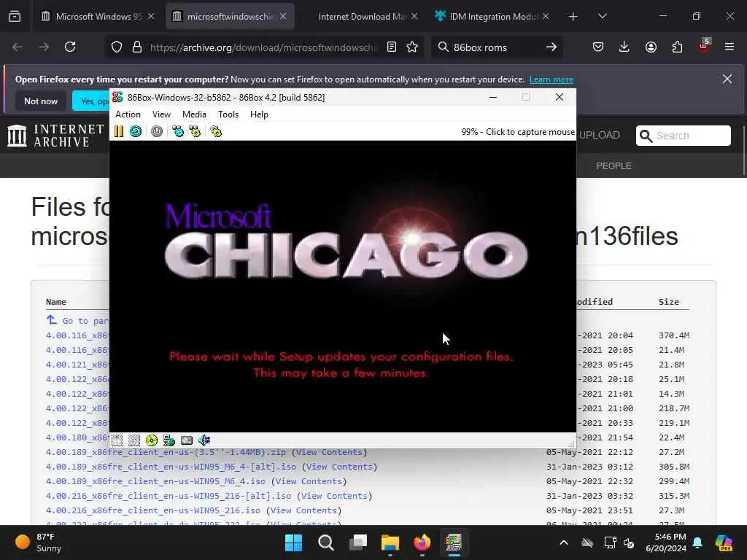Open 4.00.189 WIN95_M6_4-[alt].iso link
Image resolution: width=747 pixels, height=560 pixels.
171,467
